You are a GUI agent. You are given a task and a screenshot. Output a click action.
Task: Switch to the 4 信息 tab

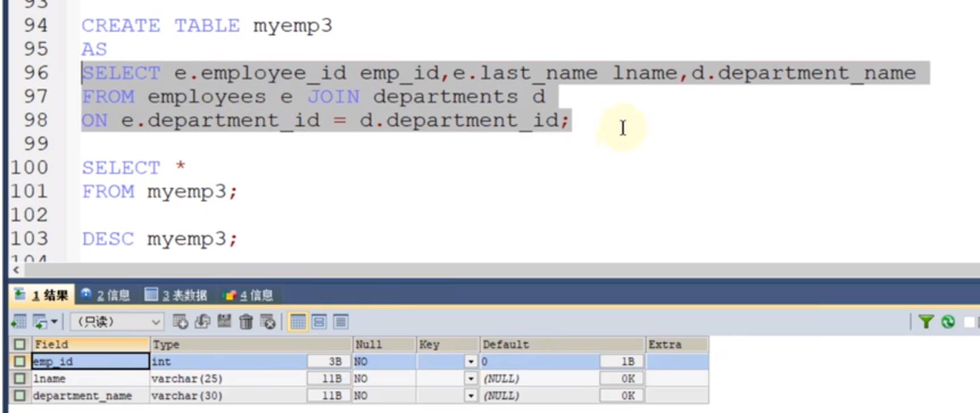click(x=248, y=295)
